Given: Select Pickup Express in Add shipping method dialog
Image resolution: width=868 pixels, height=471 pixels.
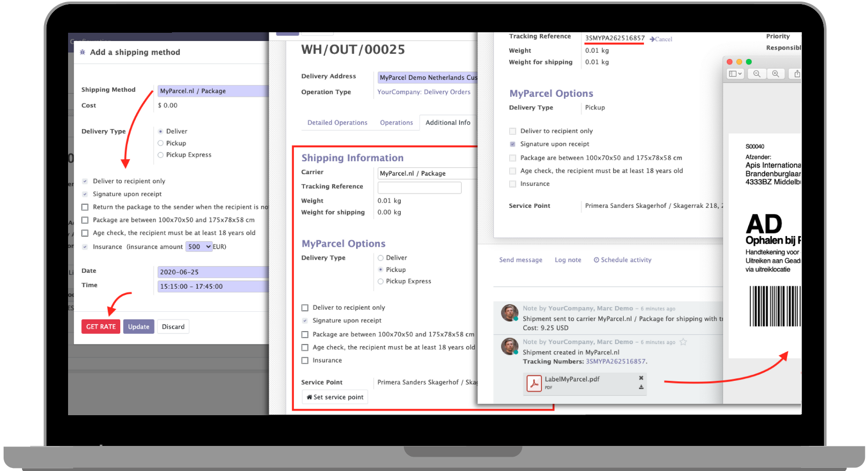Looking at the screenshot, I should pyautogui.click(x=160, y=155).
